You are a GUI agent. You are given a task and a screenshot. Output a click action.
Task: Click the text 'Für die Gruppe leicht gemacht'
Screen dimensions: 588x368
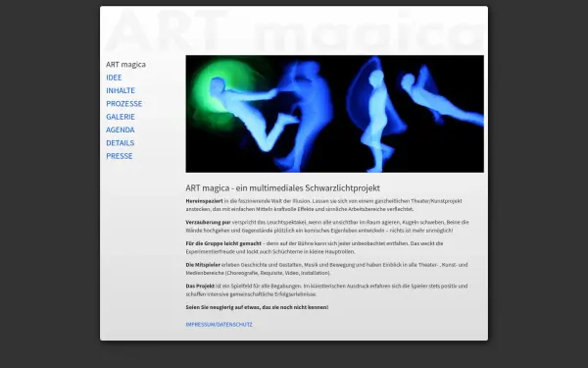tap(223, 243)
